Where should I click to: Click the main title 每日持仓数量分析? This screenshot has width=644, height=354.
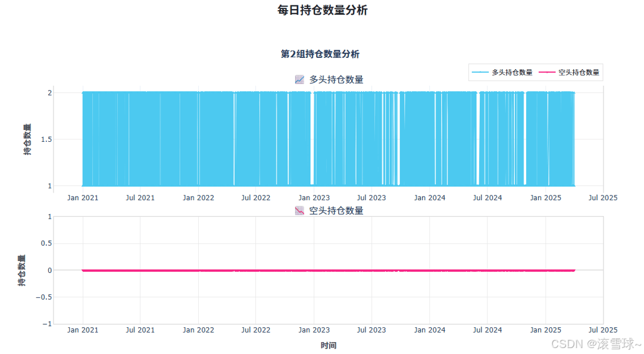point(323,10)
